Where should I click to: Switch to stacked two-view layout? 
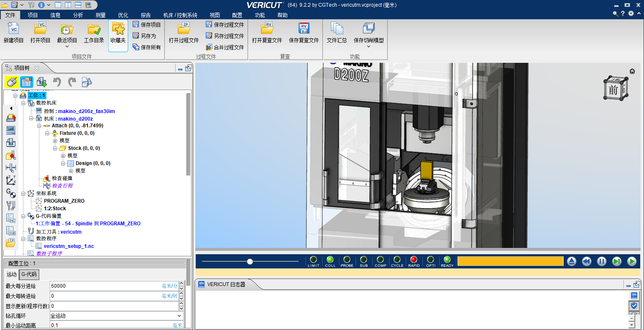[x=78, y=5]
